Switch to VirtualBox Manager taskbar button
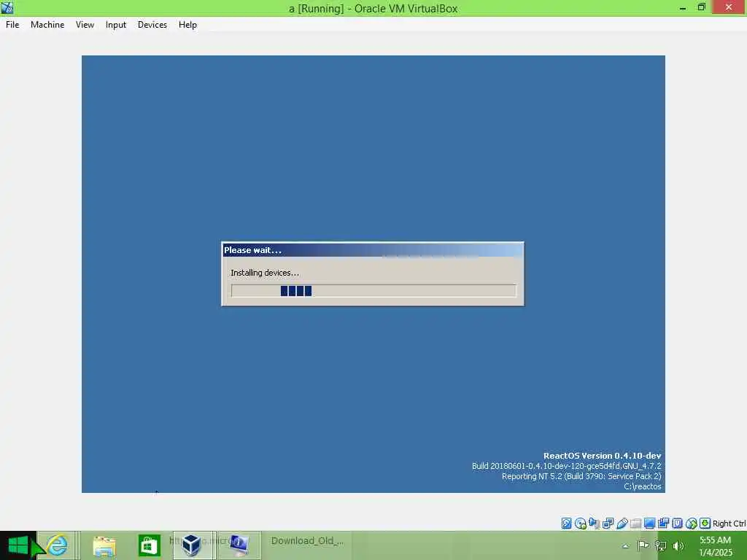Image resolution: width=747 pixels, height=560 pixels. (x=192, y=545)
